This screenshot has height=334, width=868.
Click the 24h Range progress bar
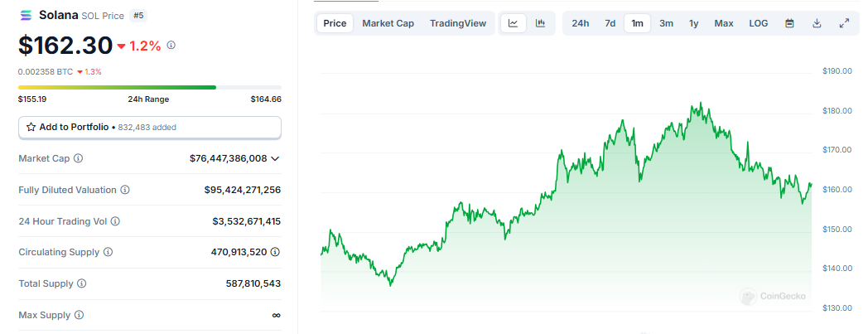click(x=149, y=87)
